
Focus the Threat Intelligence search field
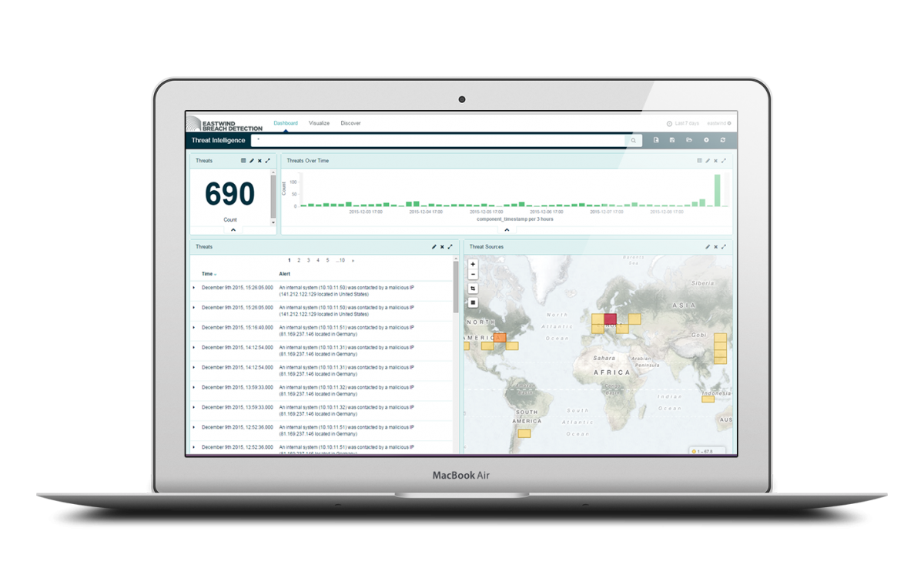[x=438, y=141]
